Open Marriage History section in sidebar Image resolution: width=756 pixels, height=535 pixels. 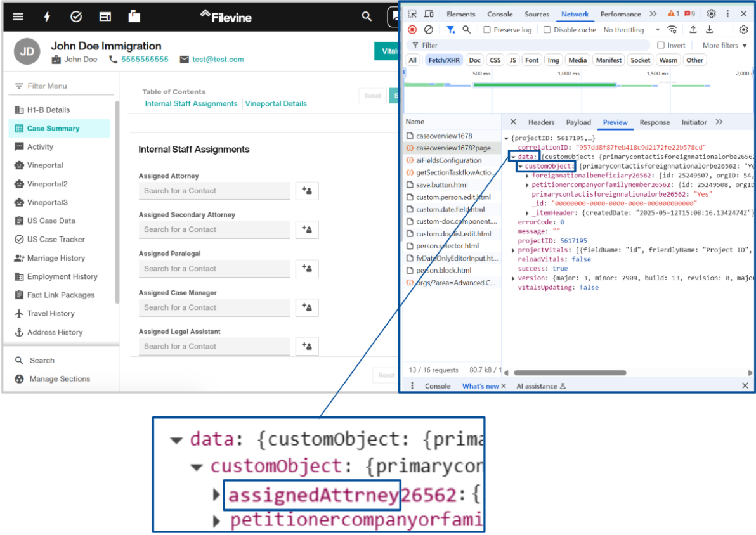(x=49, y=258)
